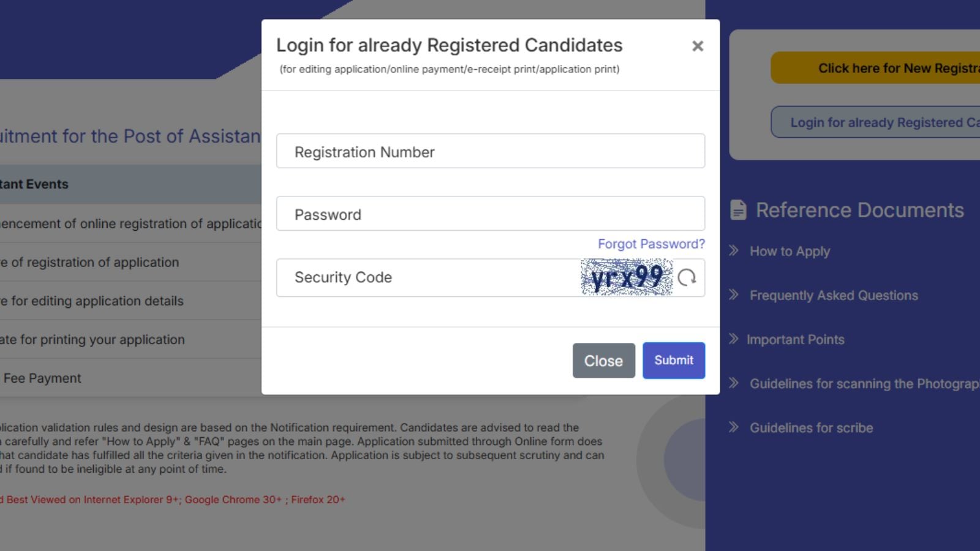Open the Forgot Password link
Screen dimensions: 980x551
pos(651,244)
